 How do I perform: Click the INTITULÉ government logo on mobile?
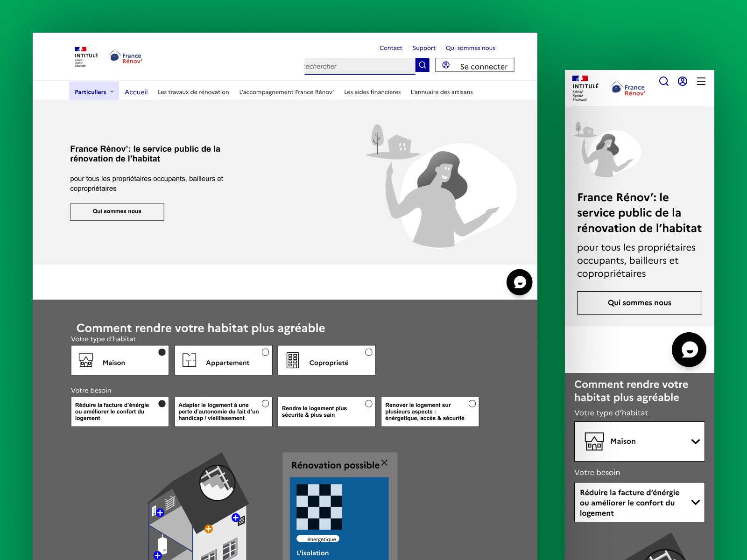tap(585, 88)
